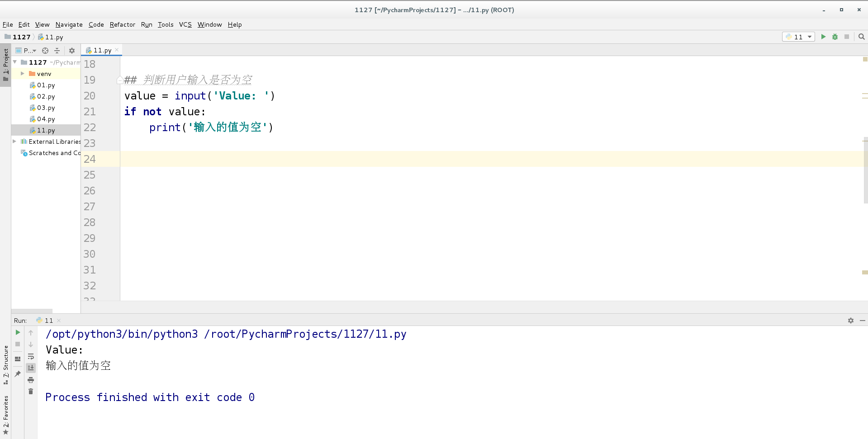This screenshot has width=868, height=439.
Task: Toggle the Z: Structure tool window
Action: click(5, 364)
